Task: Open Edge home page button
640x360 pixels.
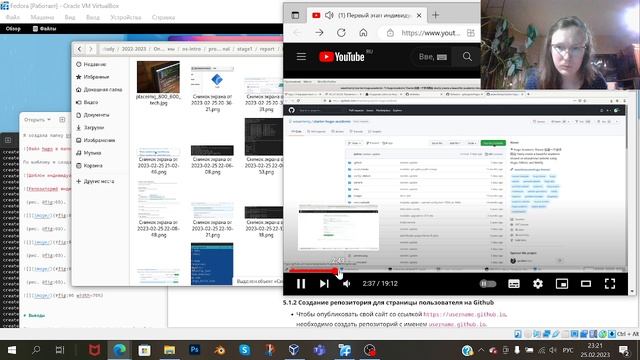Action: tap(363, 33)
